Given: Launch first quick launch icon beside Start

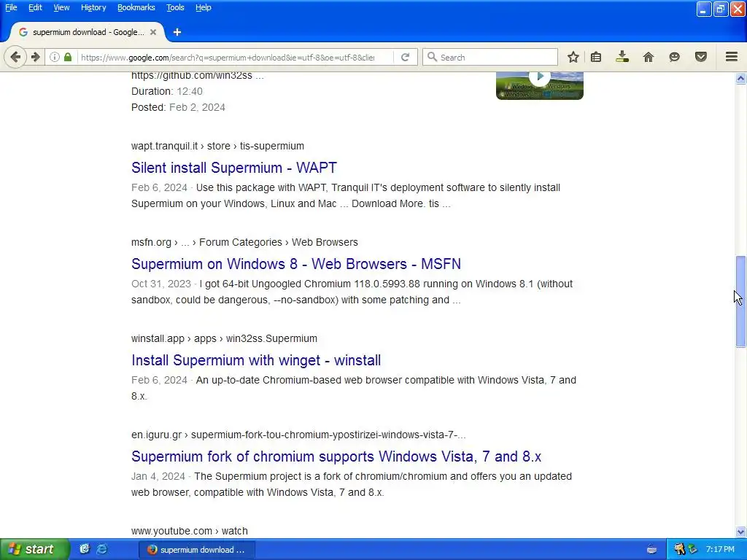Looking at the screenshot, I should tap(85, 549).
